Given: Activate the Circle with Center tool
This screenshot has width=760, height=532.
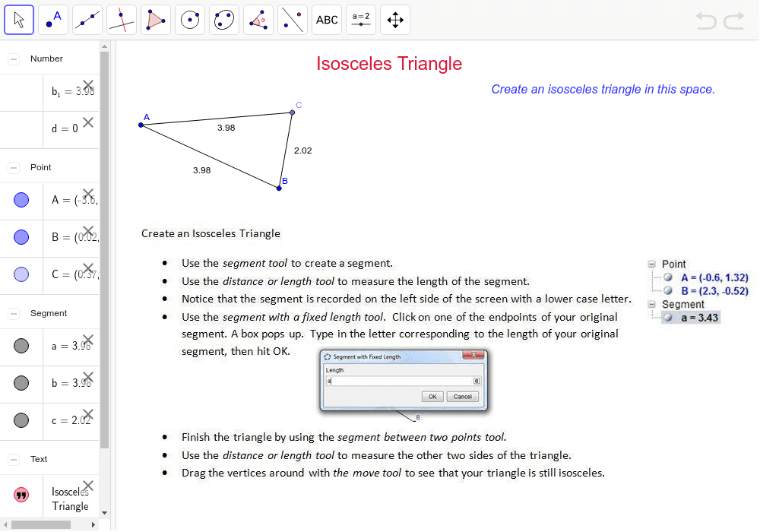Looking at the screenshot, I should pos(190,20).
